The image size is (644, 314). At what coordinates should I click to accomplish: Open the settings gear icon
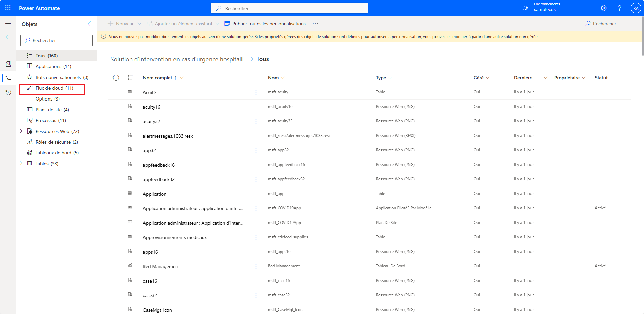604,8
